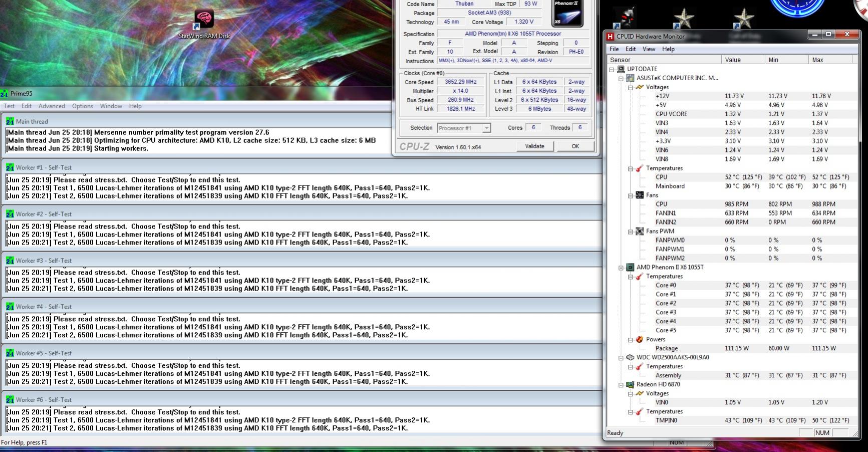The image size is (868, 452).
Task: Click the Prime95 title bar icon
Action: 5,93
